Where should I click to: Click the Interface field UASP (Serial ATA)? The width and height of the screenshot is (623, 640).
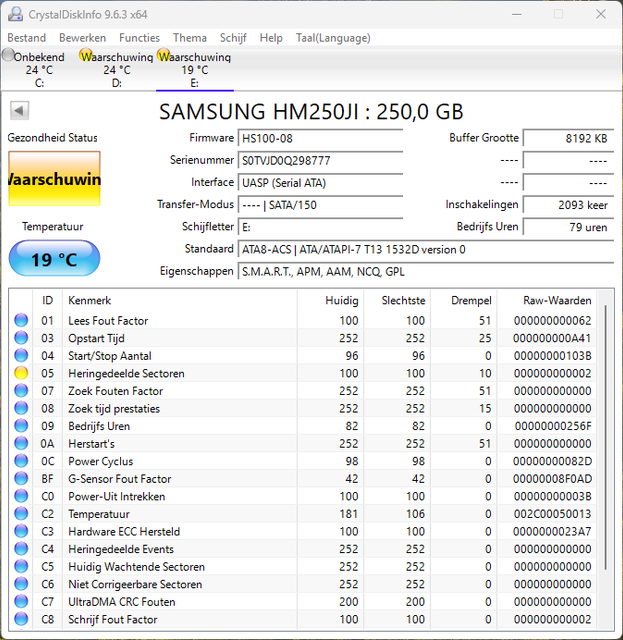point(320,182)
